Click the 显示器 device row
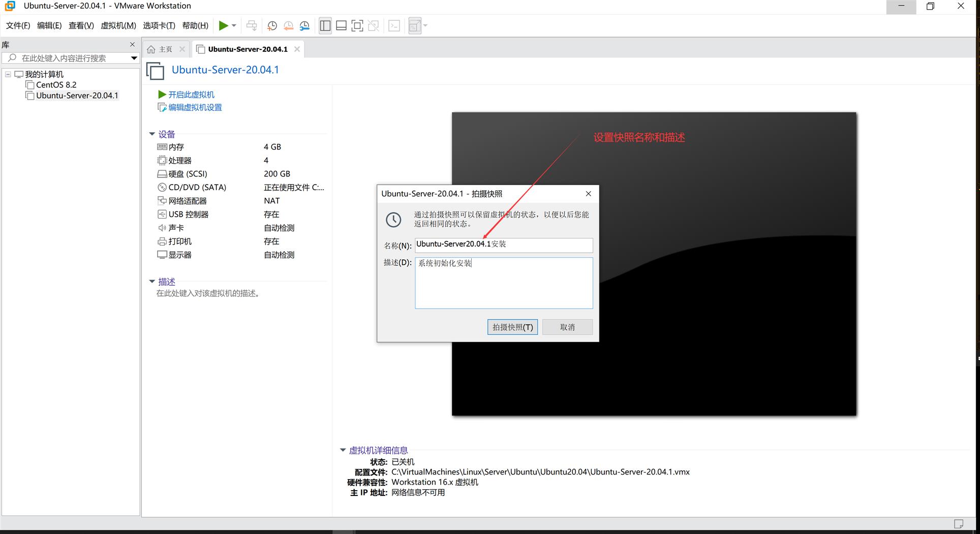The height and width of the screenshot is (534, 980). coord(240,255)
